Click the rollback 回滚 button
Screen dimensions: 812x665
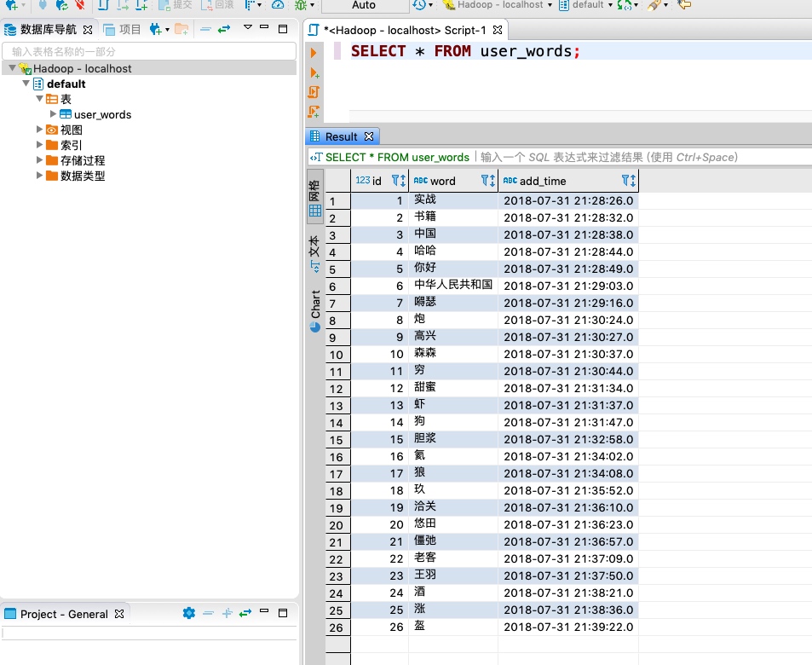point(217,4)
